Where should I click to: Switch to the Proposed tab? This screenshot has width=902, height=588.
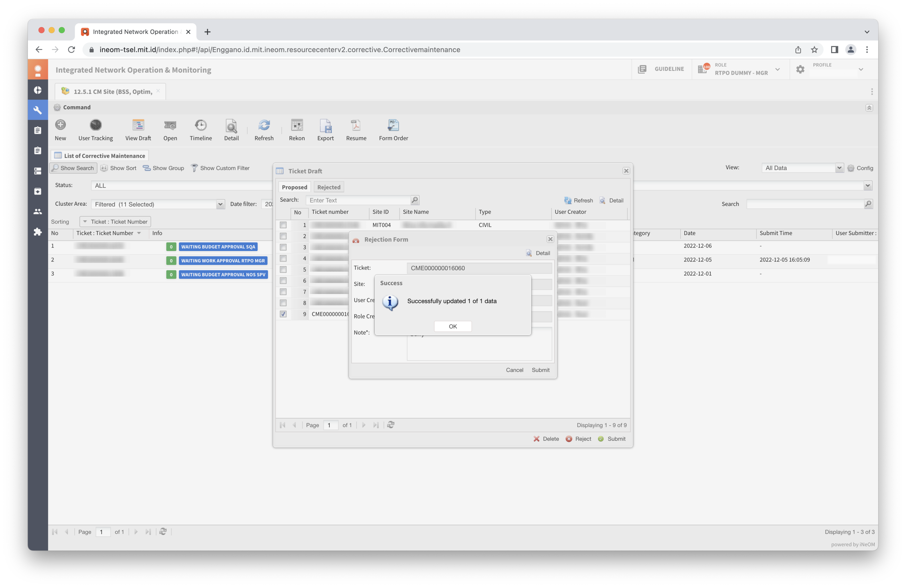pyautogui.click(x=294, y=187)
